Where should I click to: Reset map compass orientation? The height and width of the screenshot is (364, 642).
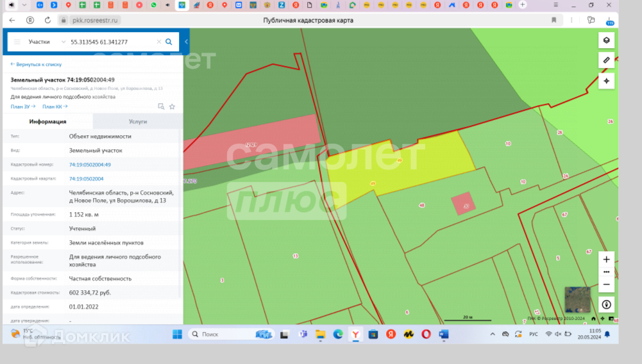coord(606,304)
